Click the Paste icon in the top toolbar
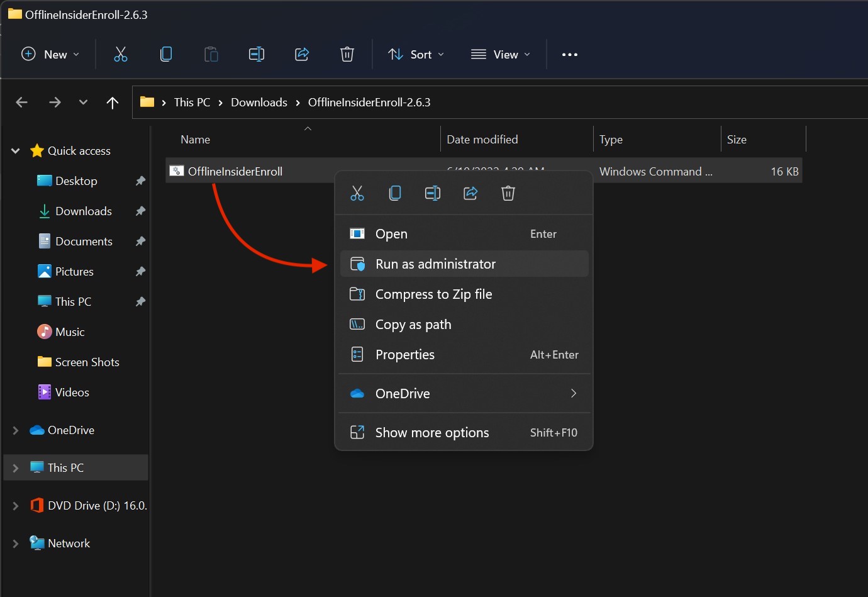868x597 pixels. (x=211, y=54)
